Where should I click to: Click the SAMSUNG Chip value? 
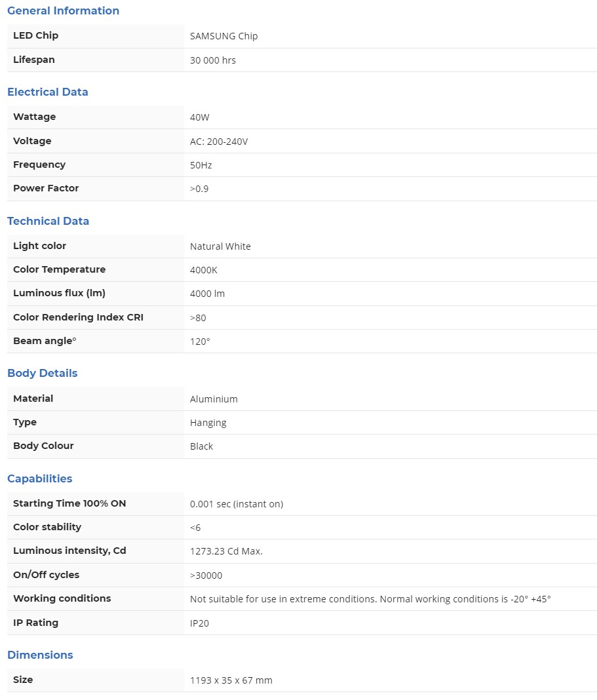223,36
